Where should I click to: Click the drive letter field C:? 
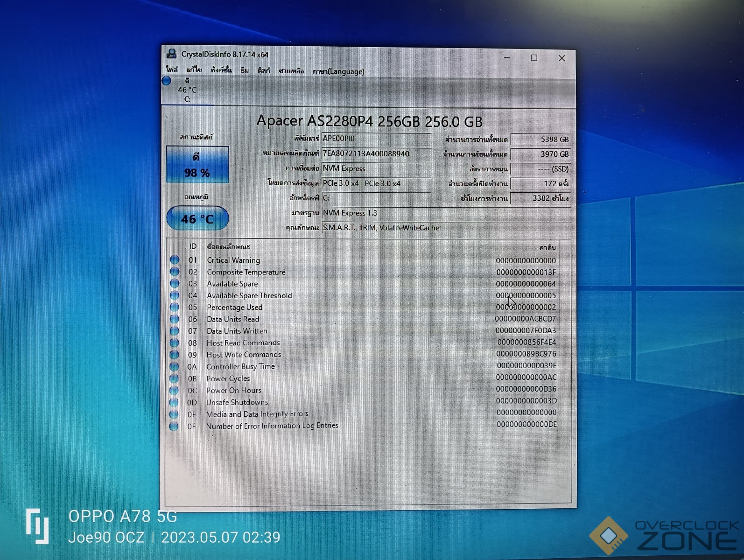(x=376, y=198)
